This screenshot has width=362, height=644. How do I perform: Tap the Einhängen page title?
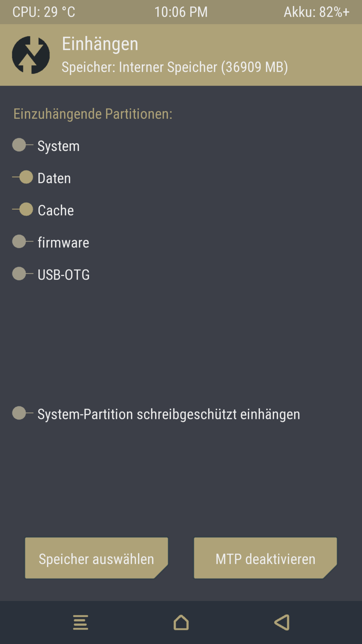pos(100,44)
